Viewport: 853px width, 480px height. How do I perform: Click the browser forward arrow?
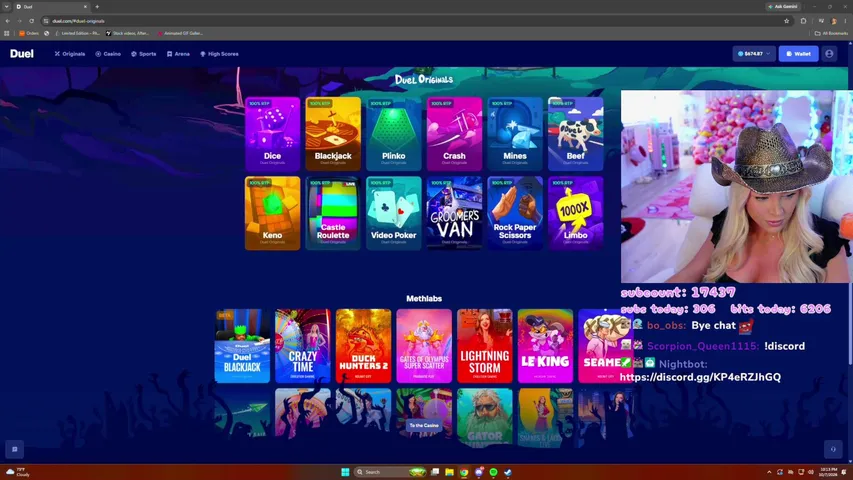[20, 21]
